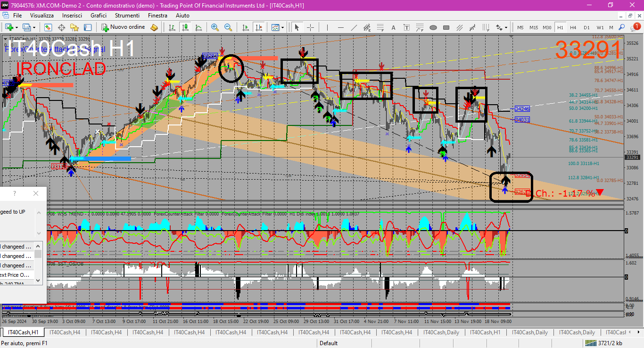Viewport: 644px width, 348px height.
Task: Select the IT40Cash,H1 first chart tab
Action: [22, 332]
